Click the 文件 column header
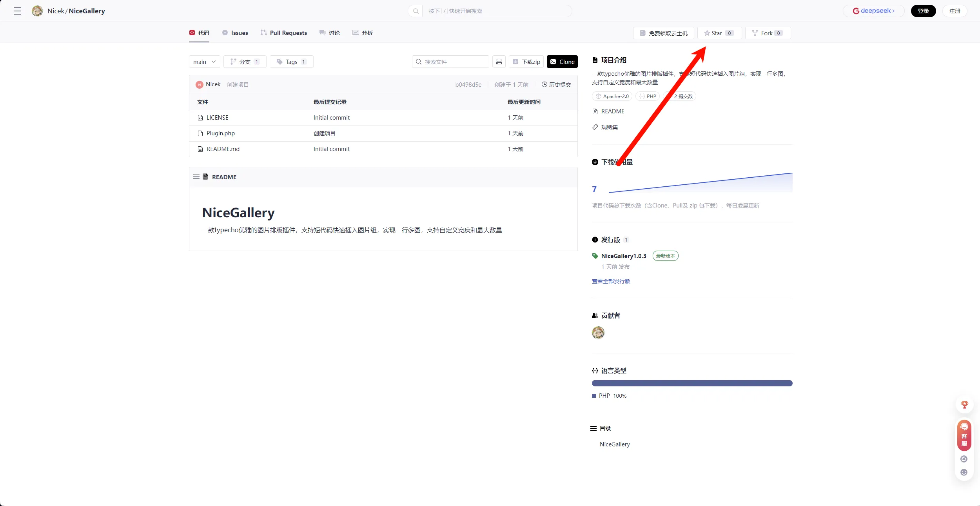 pos(202,102)
